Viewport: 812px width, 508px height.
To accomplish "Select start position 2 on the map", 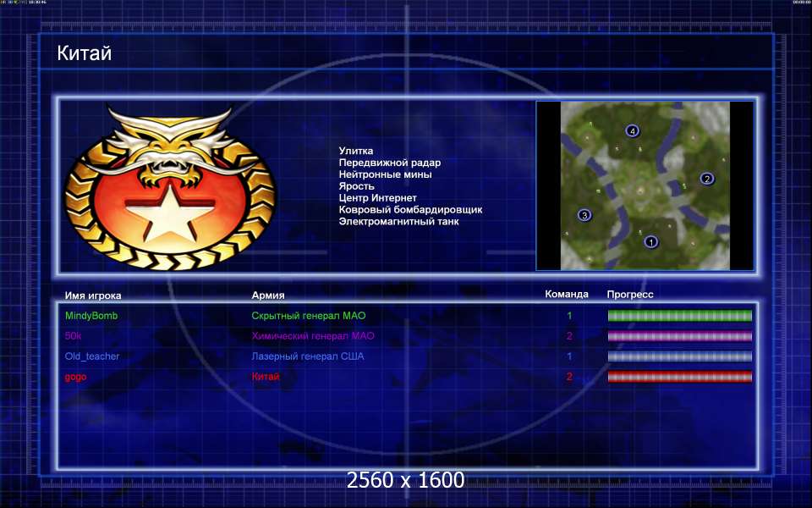I will click(707, 179).
